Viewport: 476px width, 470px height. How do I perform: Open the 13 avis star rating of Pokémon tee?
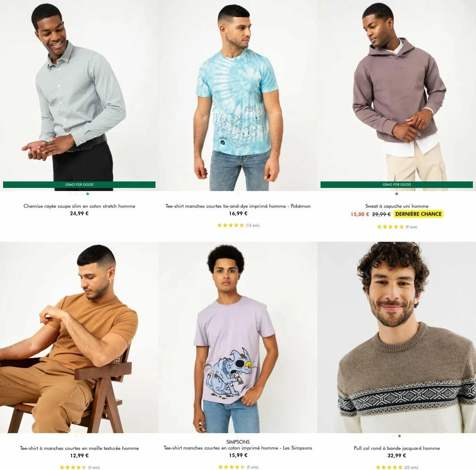coord(238,225)
